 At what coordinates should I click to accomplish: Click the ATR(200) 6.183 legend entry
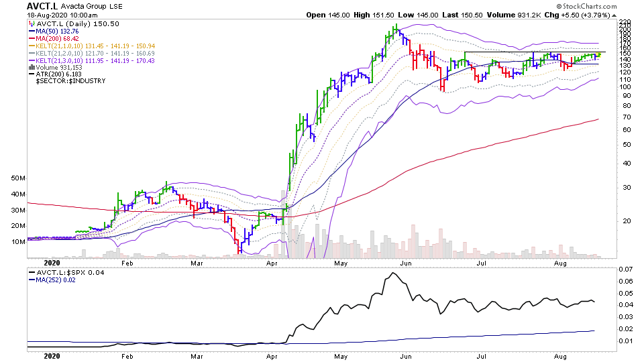55,74
